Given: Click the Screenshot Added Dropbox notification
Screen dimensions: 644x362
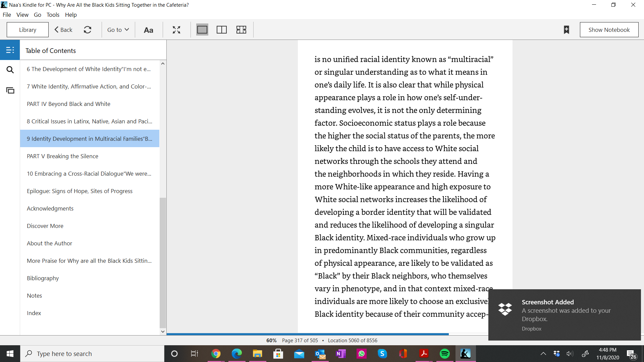Looking at the screenshot, I should (x=565, y=315).
